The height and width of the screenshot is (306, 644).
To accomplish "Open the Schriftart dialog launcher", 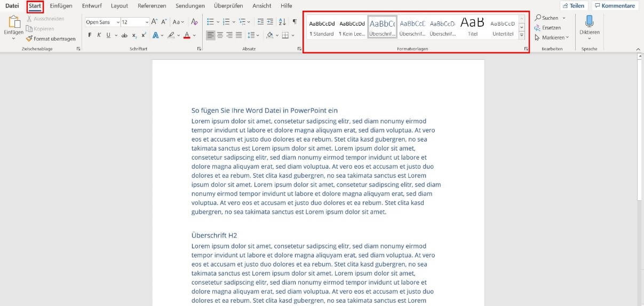I will coord(199,49).
